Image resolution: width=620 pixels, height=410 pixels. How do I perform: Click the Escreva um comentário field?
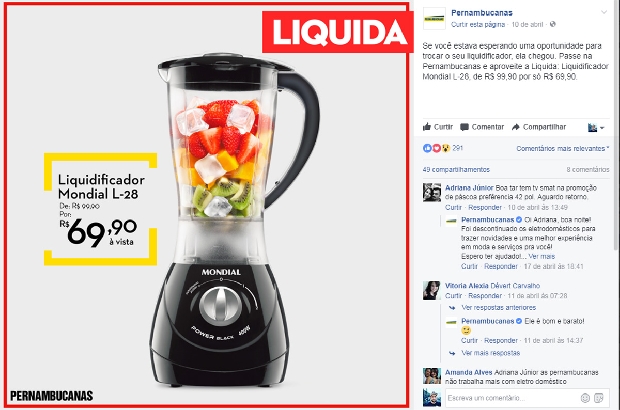click(512, 398)
